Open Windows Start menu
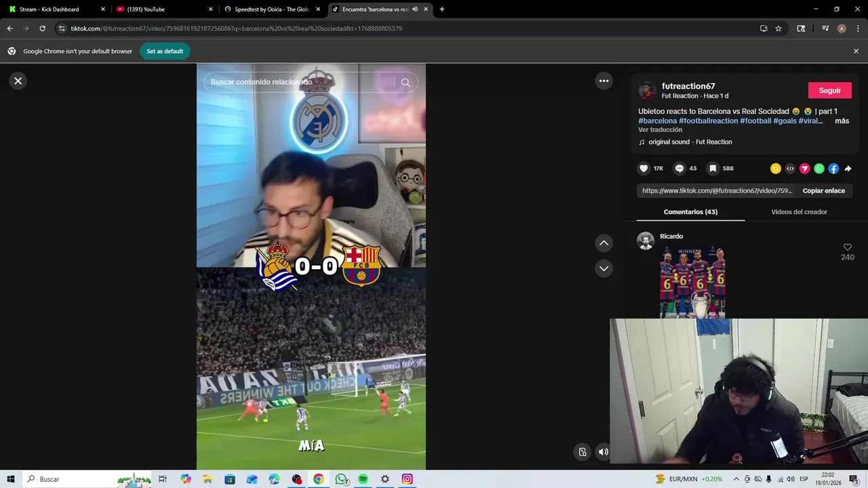The height and width of the screenshot is (488, 868). pyautogui.click(x=10, y=479)
